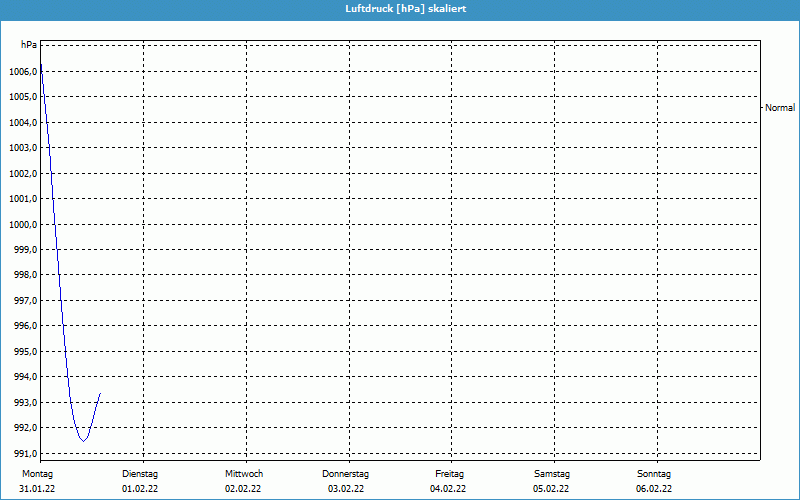Select the date 06.02.22 on x-axis
Viewport: 800px width, 500px height.
[x=654, y=489]
